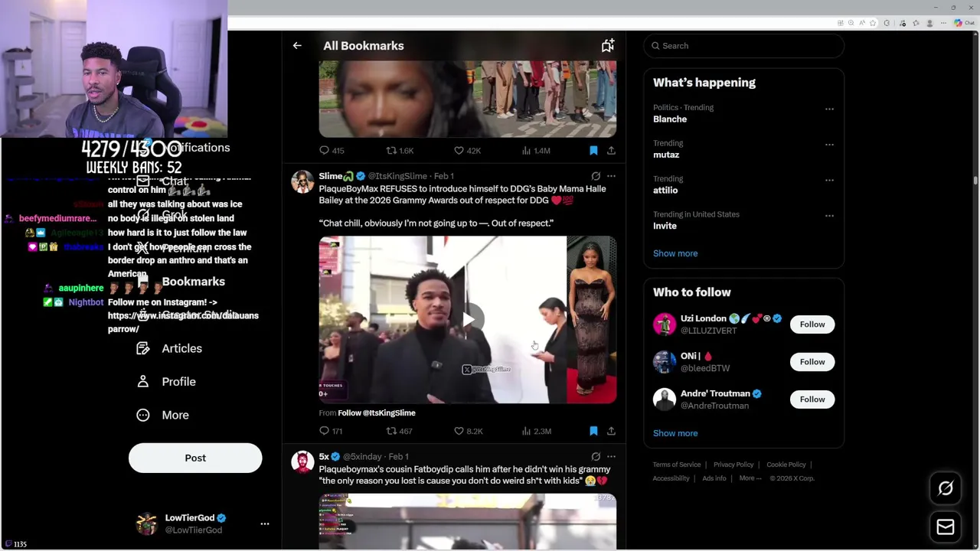Image resolution: width=980 pixels, height=551 pixels.
Task: Remove bookmark on the 42K likes post
Action: (593, 151)
